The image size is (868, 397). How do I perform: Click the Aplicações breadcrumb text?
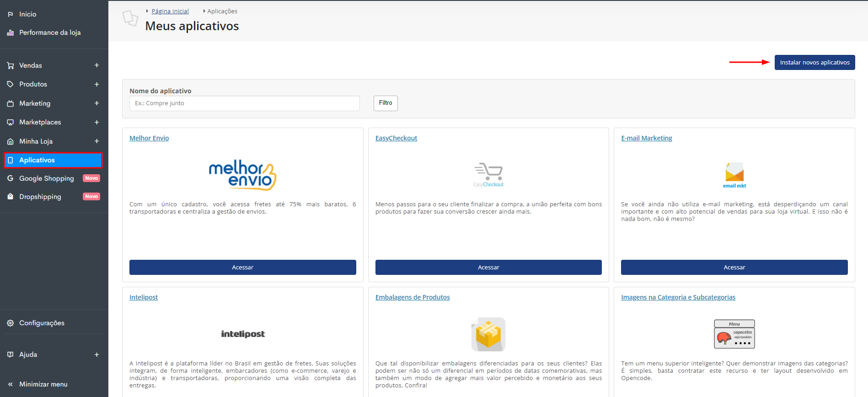pos(222,11)
